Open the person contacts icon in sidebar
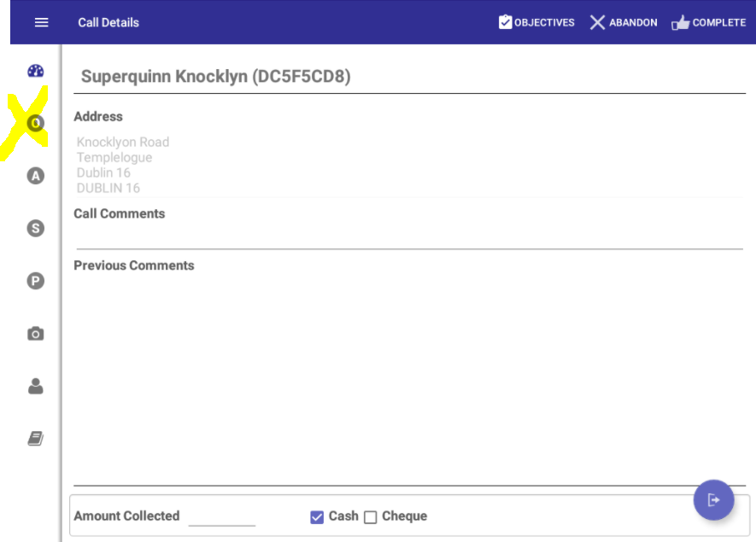The height and width of the screenshot is (542, 756). (36, 386)
